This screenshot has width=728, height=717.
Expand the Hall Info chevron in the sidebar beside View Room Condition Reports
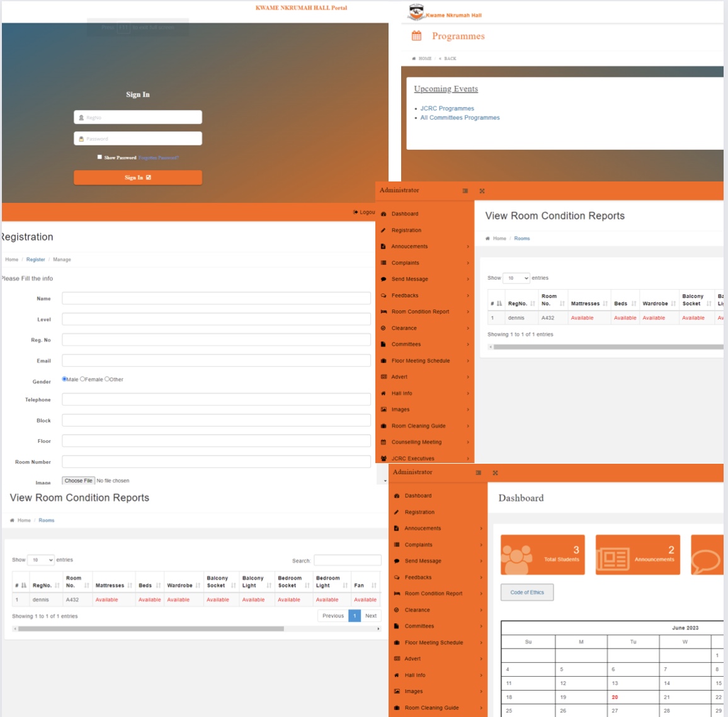pos(468,393)
